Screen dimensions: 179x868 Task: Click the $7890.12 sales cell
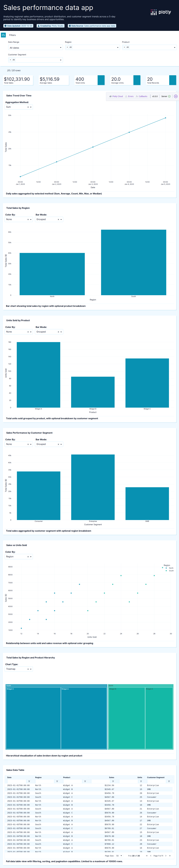[109, 844]
